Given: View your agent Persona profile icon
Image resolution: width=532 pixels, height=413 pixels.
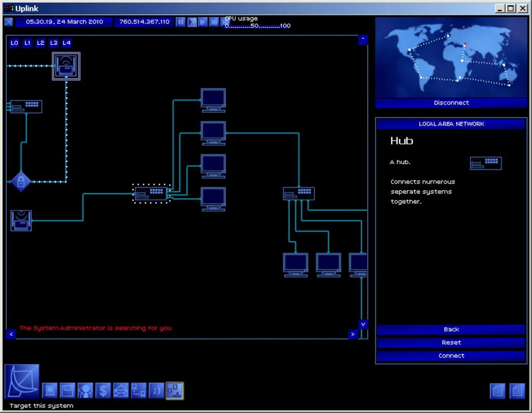Looking at the screenshot, I should (x=85, y=390).
